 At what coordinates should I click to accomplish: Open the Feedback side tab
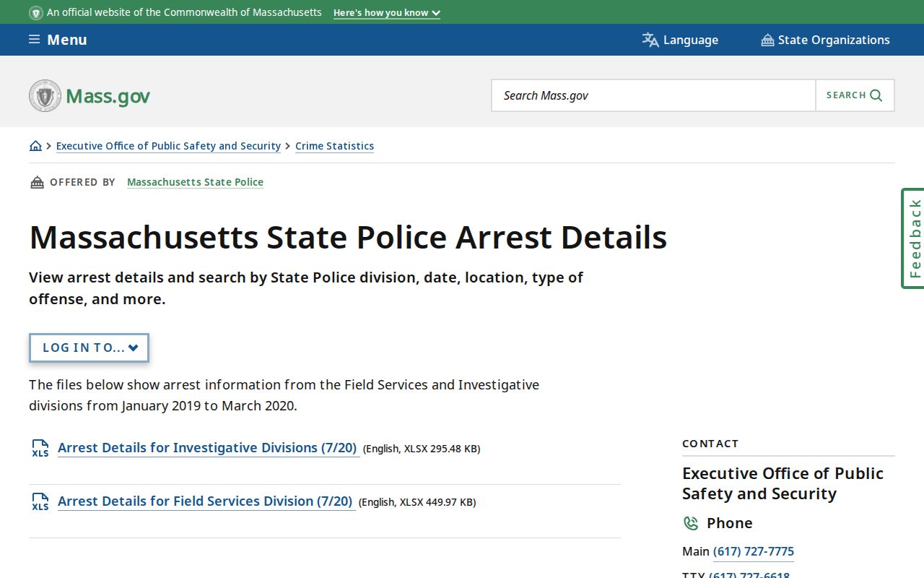tap(913, 238)
